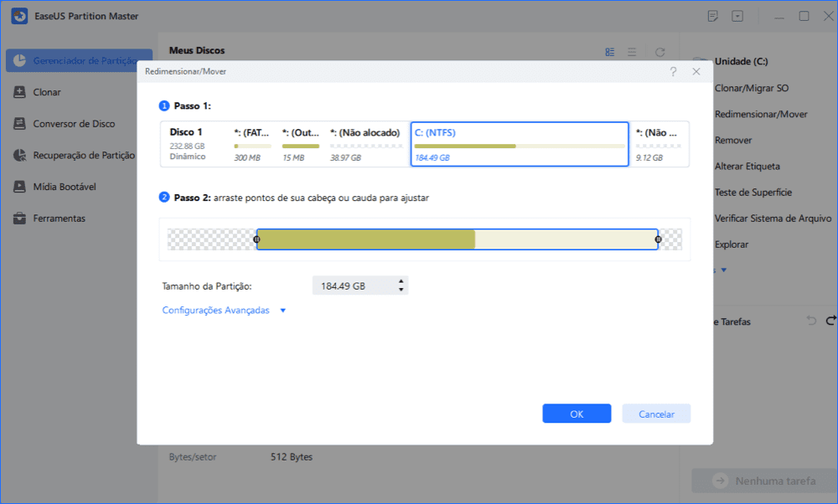This screenshot has height=504, width=838.
Task: Expand Configurações Avançadas
Action: click(216, 311)
